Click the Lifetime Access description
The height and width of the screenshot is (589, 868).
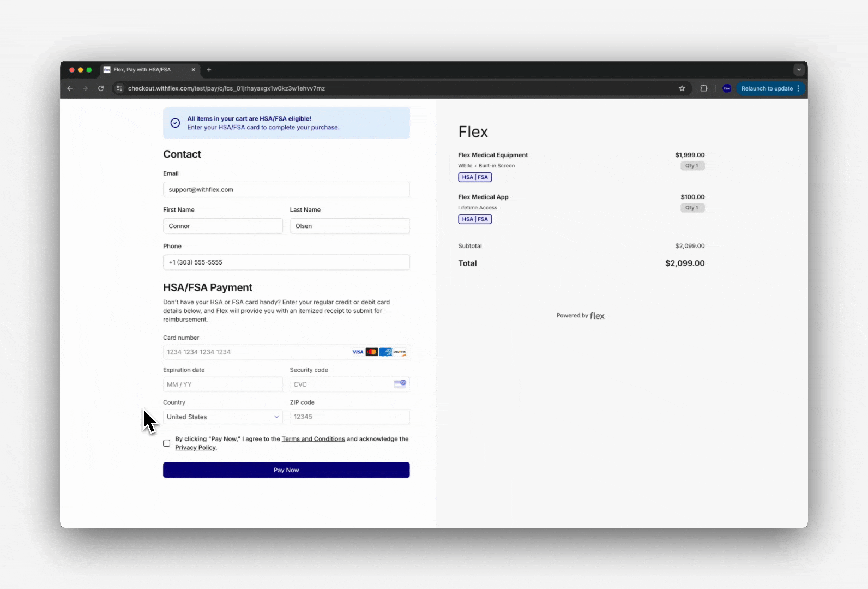[478, 208]
